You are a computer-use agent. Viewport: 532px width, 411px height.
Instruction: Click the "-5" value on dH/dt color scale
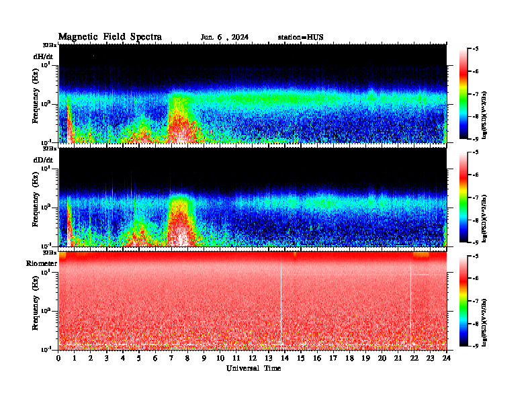[x=476, y=49]
